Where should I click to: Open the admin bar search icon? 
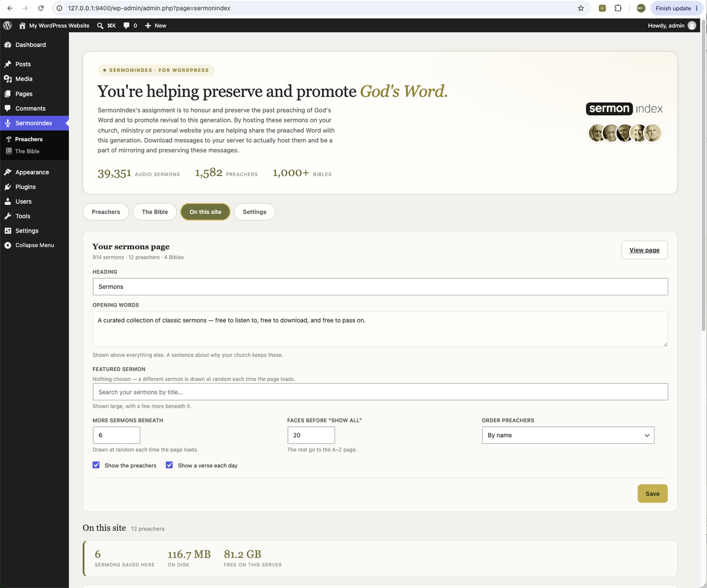tap(100, 25)
